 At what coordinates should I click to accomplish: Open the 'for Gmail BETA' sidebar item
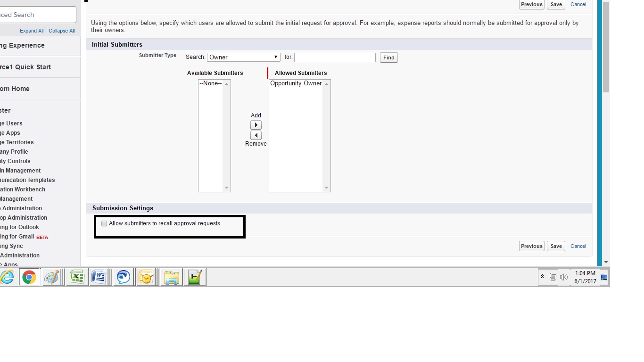[x=24, y=237]
